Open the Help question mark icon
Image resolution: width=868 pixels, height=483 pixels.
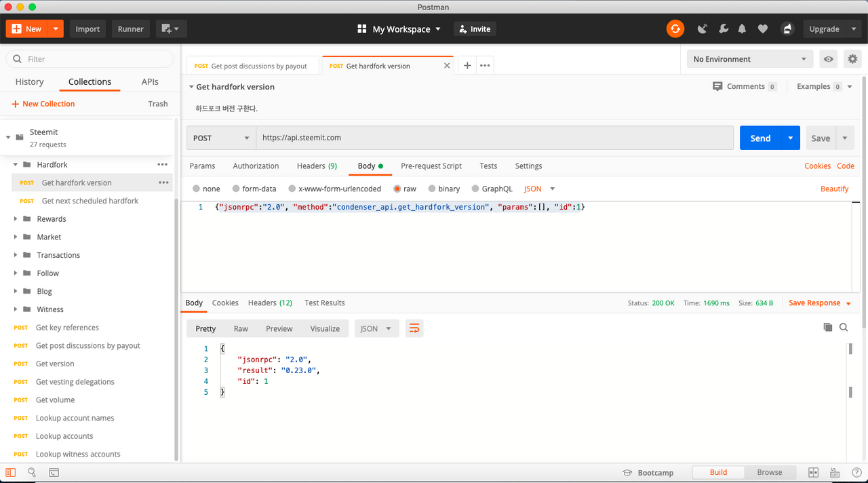856,473
